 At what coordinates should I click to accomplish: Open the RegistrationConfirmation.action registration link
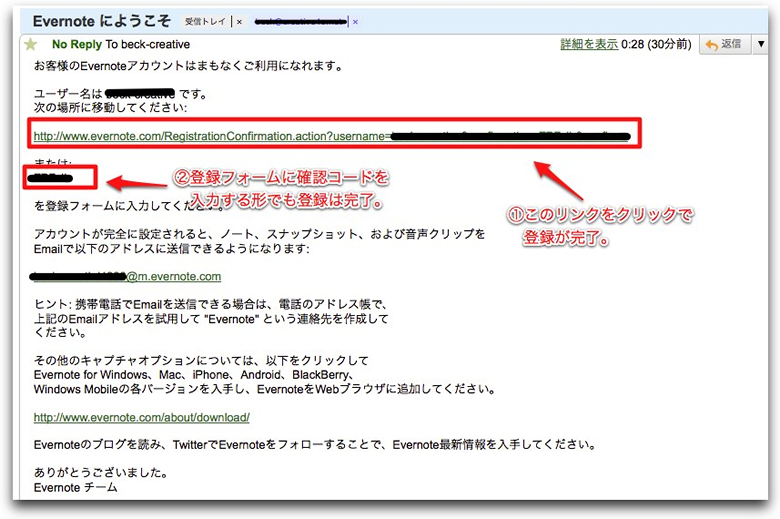331,136
